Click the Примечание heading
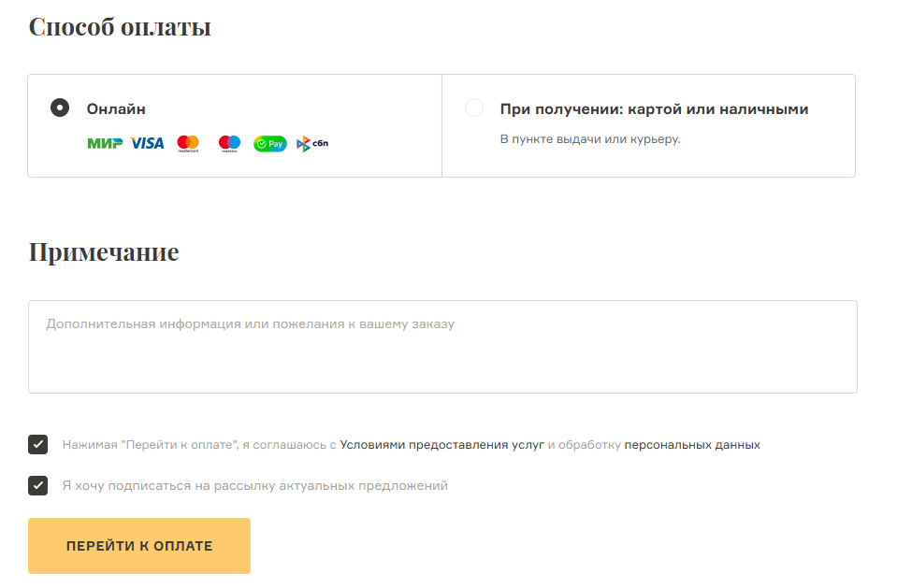The image size is (897, 588). 104,252
